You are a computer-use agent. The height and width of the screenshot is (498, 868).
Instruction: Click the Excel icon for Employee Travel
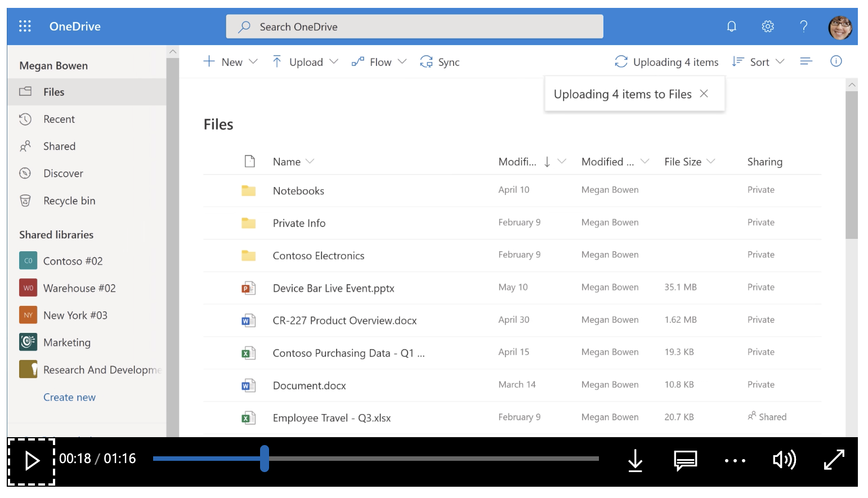point(249,418)
